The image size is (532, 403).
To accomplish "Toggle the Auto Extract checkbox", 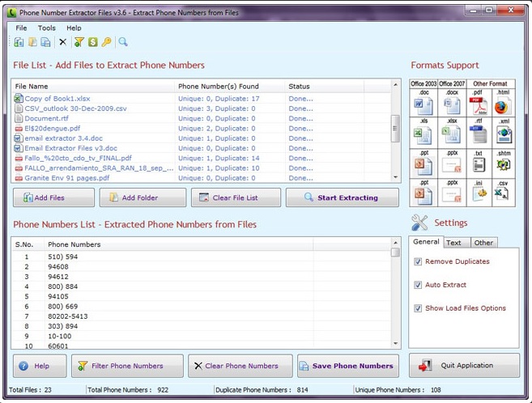I will (x=418, y=285).
